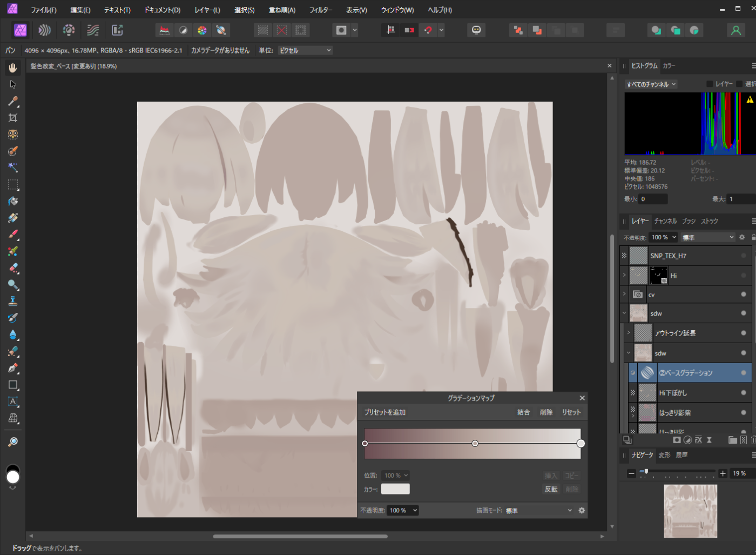Switch to the Tone Mapping persona
The width and height of the screenshot is (756, 555).
click(93, 30)
